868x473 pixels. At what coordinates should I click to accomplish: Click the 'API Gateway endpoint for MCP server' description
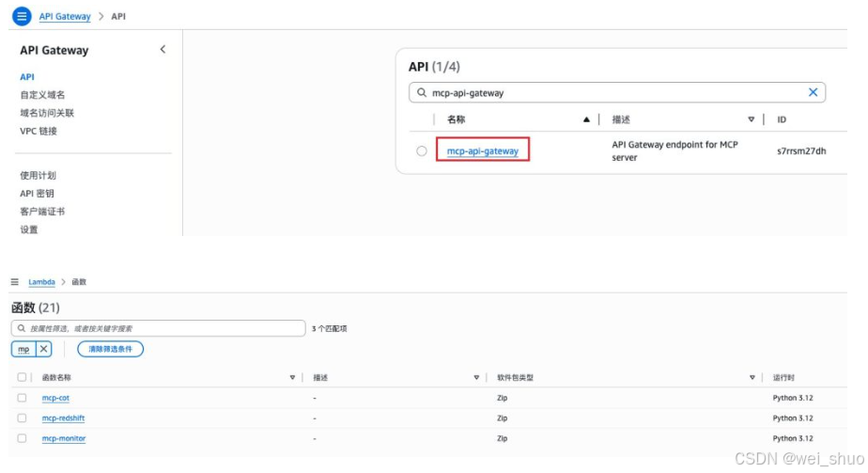674,150
